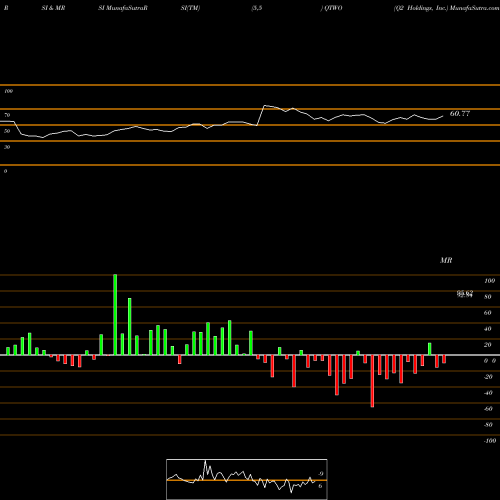Click the last green MR bar near right
The height and width of the screenshot is (500, 500).
(430, 349)
